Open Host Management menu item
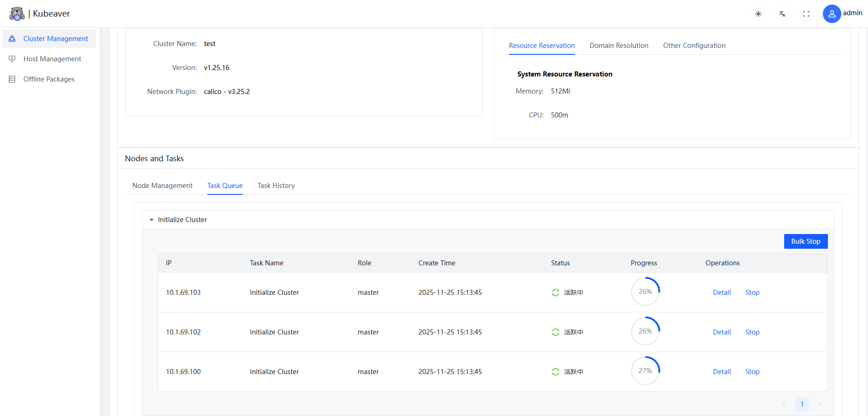 (49, 59)
